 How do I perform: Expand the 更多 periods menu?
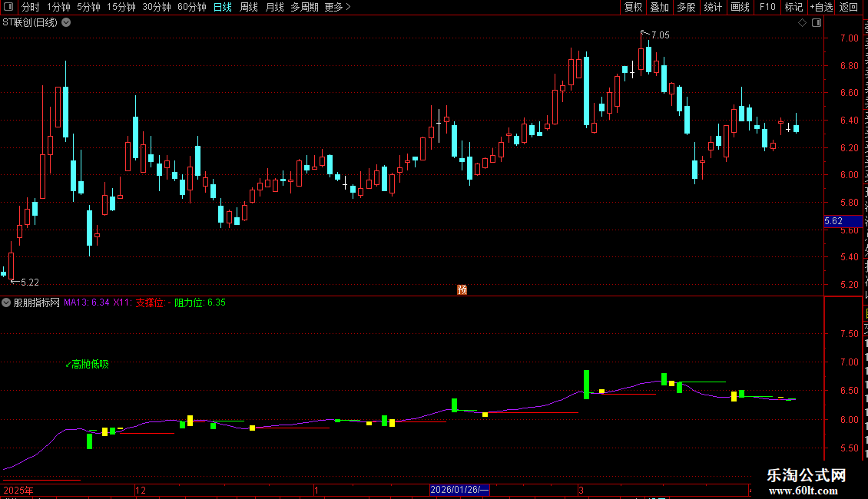(x=338, y=7)
